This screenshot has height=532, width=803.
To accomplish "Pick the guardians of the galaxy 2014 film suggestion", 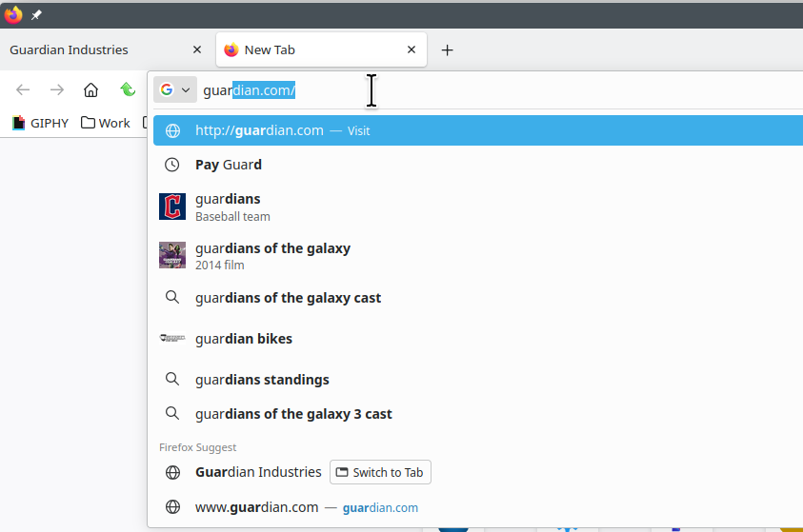I will coord(272,256).
